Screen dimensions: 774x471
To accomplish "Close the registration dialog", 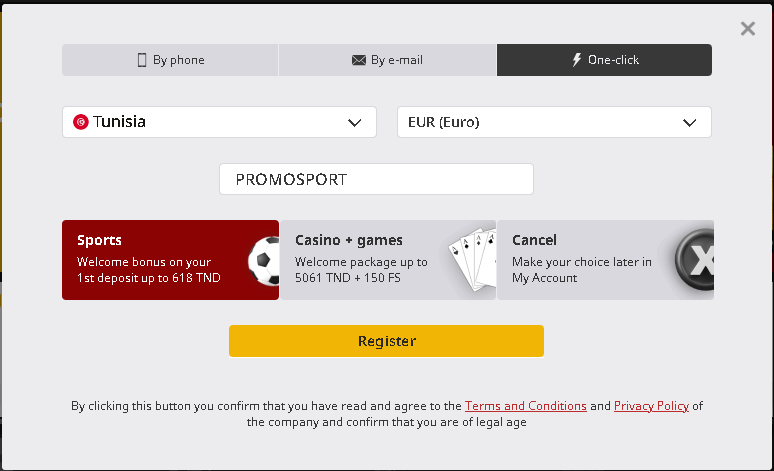I will click(x=748, y=29).
